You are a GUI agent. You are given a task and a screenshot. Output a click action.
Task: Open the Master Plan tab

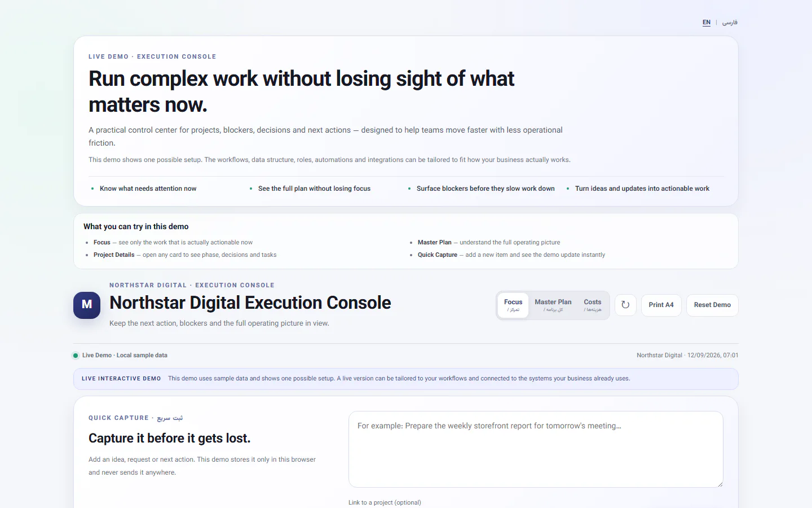pyautogui.click(x=553, y=305)
